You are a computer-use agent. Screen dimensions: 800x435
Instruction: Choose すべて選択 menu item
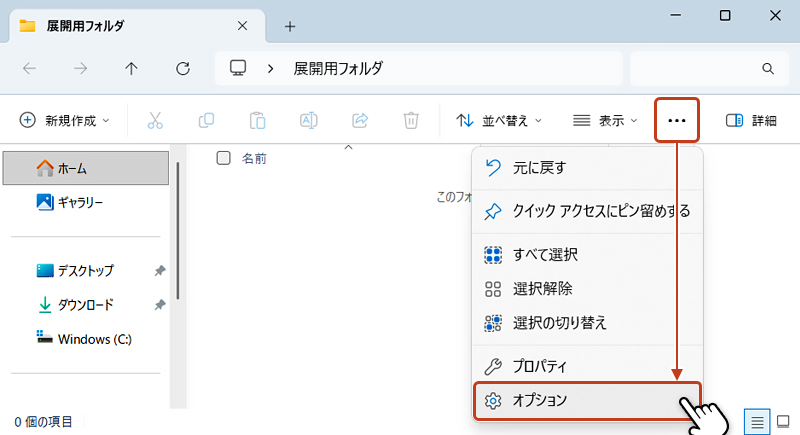[x=588, y=254]
